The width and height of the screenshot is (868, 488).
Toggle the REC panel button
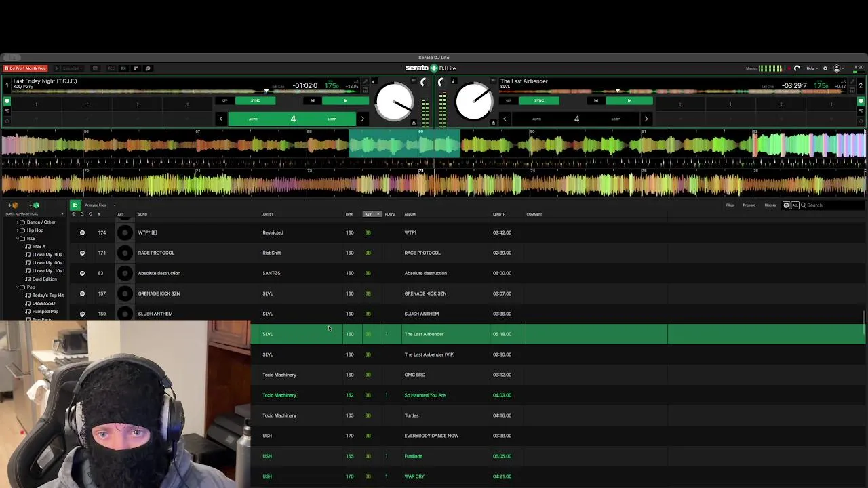click(x=111, y=68)
